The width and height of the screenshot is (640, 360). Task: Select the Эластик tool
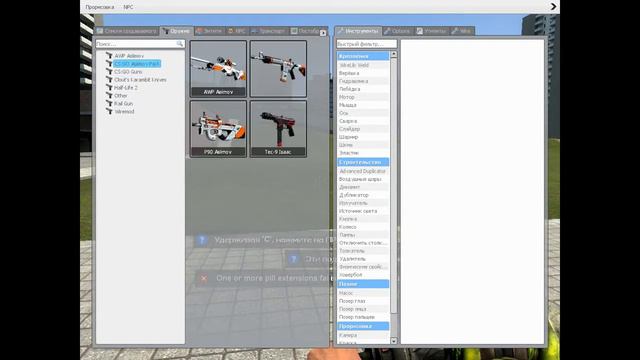coord(363,153)
